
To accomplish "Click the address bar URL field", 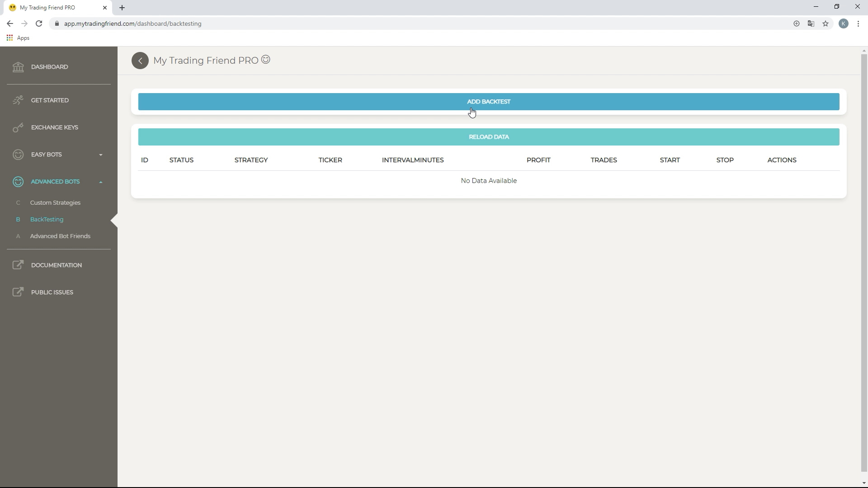I will [x=420, y=23].
